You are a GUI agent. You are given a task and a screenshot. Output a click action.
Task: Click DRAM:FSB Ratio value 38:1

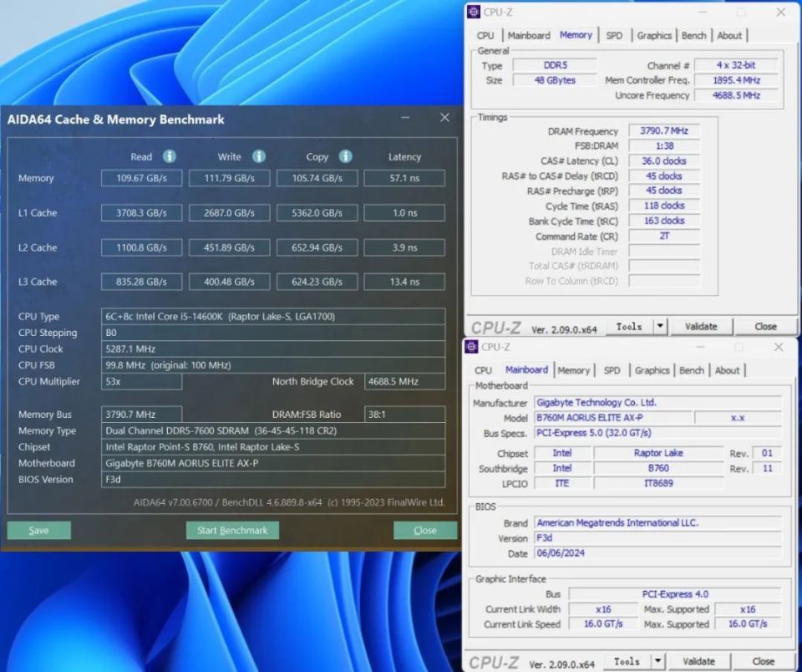coord(404,414)
